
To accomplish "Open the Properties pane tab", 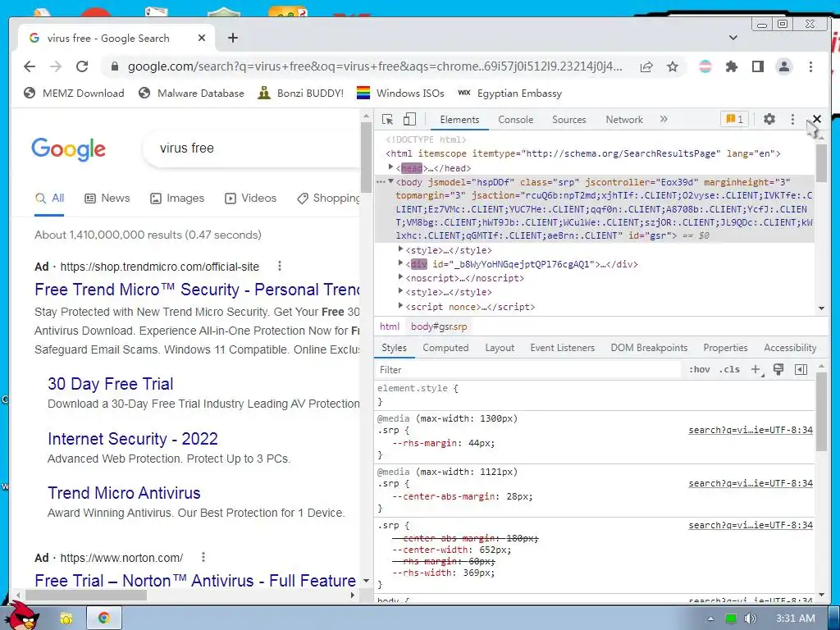I will pyautogui.click(x=725, y=348).
